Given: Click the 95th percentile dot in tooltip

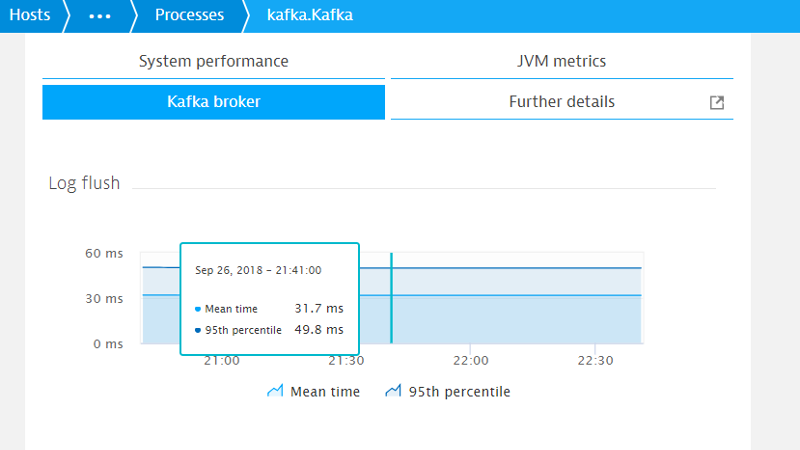Looking at the screenshot, I should tap(198, 330).
